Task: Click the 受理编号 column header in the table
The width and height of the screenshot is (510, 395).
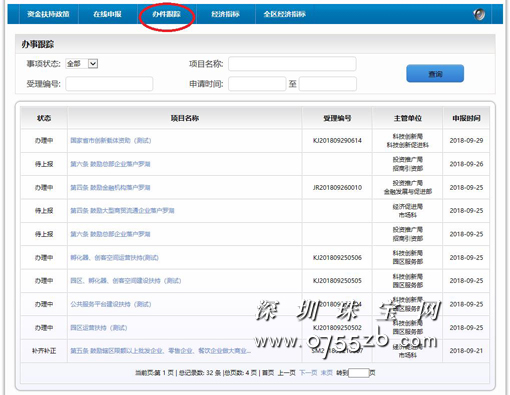Action: (337, 118)
